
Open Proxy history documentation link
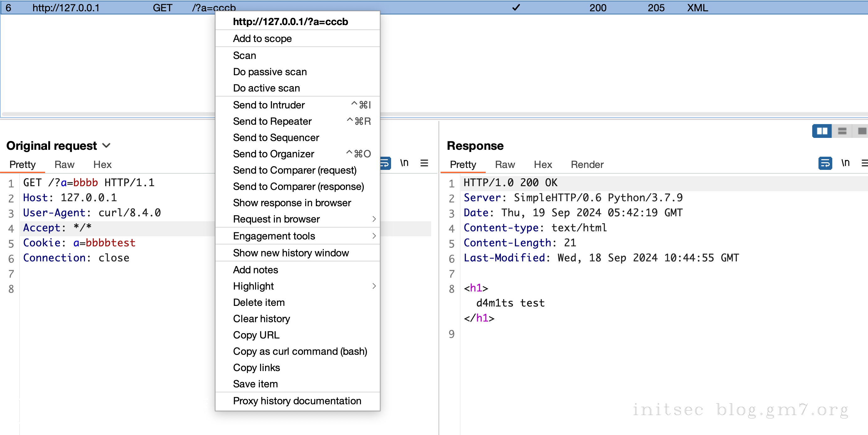297,401
